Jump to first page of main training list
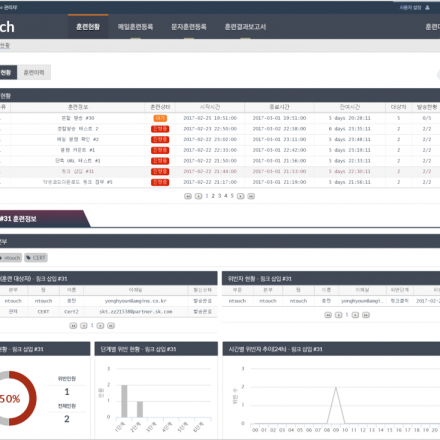The height and width of the screenshot is (440, 440). point(188,196)
